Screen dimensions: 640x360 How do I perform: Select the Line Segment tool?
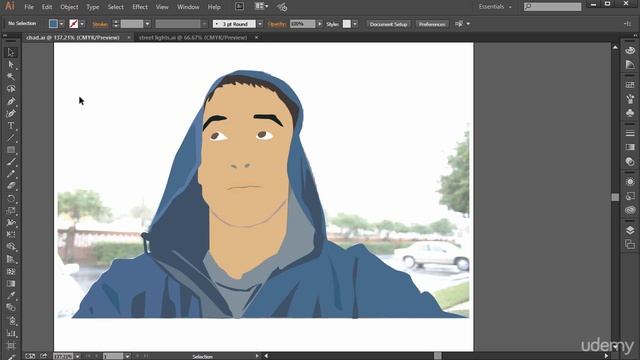pos(11,138)
